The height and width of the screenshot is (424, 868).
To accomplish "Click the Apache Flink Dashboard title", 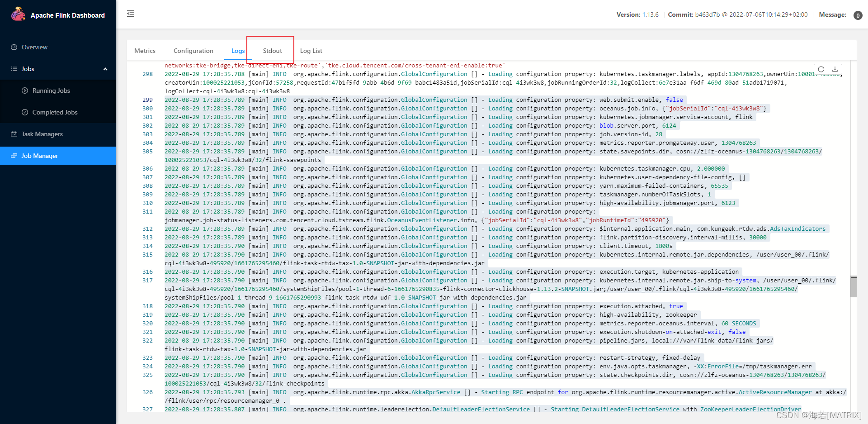I will click(x=68, y=15).
